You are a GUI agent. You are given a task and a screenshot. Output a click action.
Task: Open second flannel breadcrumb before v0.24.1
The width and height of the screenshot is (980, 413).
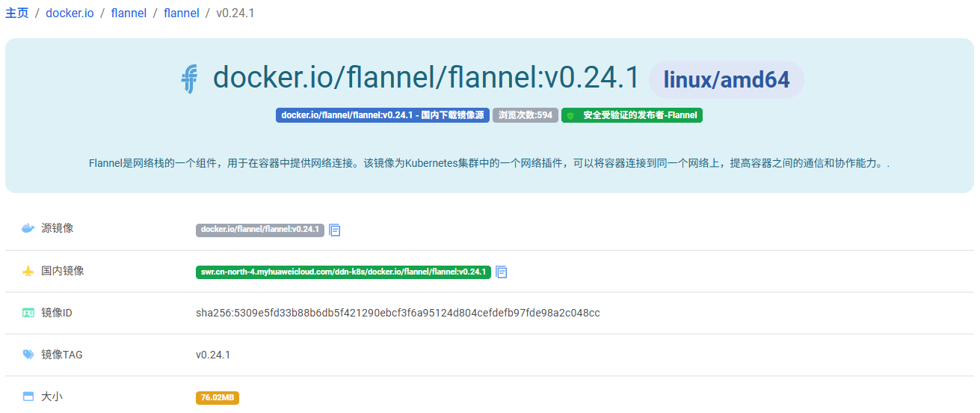(x=182, y=13)
